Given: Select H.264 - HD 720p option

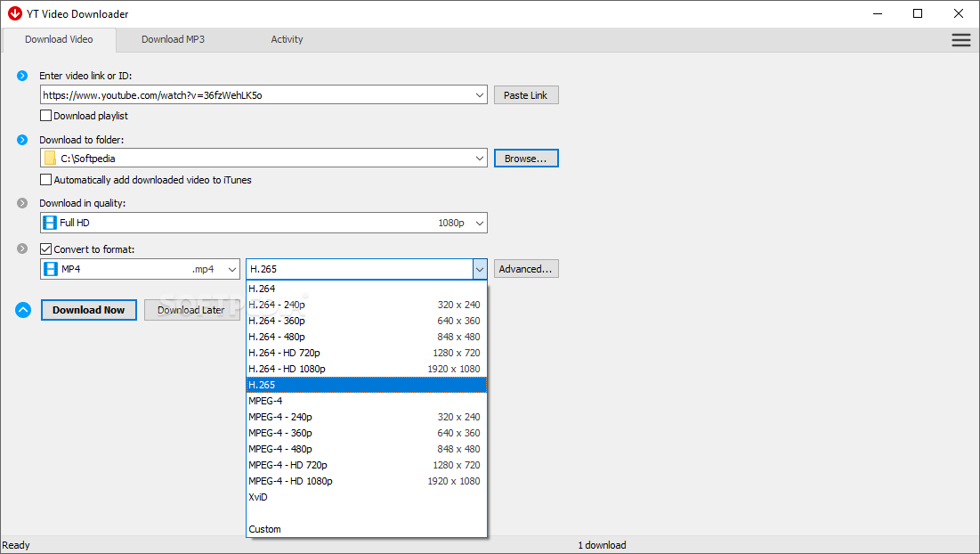Looking at the screenshot, I should click(x=366, y=353).
